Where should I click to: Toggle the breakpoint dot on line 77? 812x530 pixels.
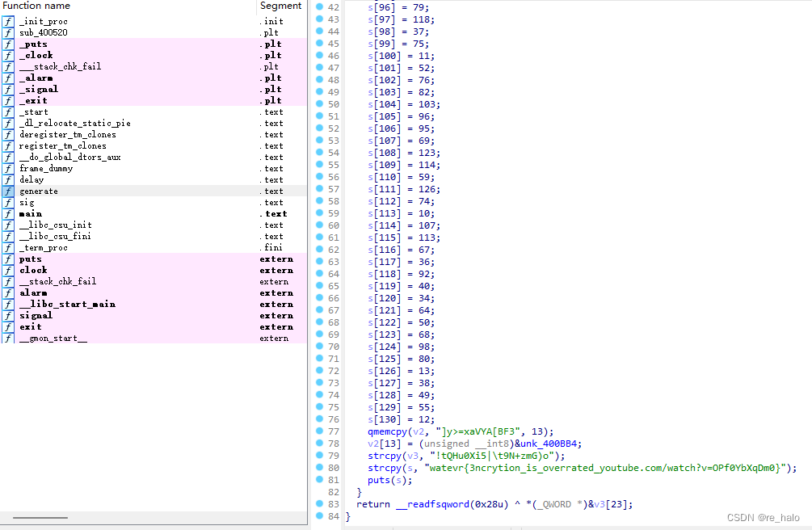(x=321, y=431)
